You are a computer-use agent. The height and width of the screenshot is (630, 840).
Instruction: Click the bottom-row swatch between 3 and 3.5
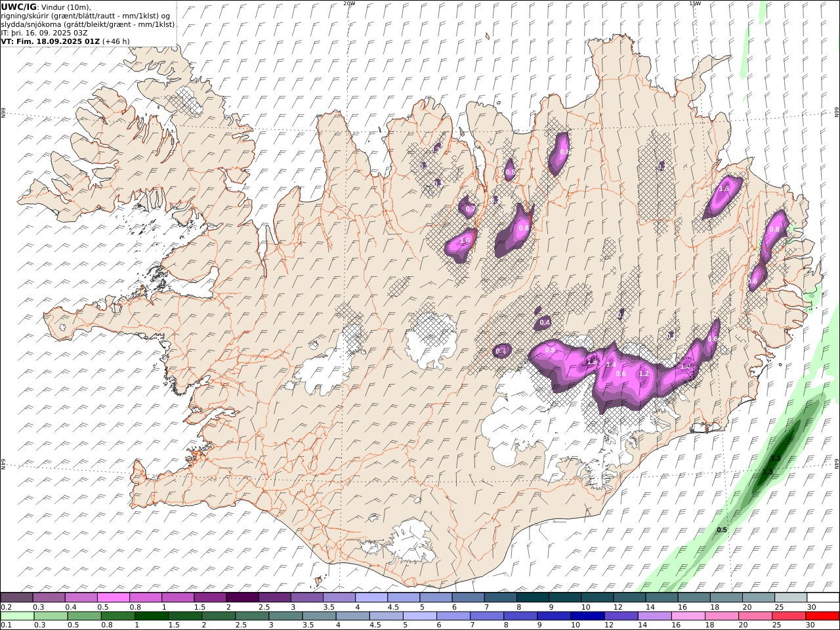coord(285,616)
